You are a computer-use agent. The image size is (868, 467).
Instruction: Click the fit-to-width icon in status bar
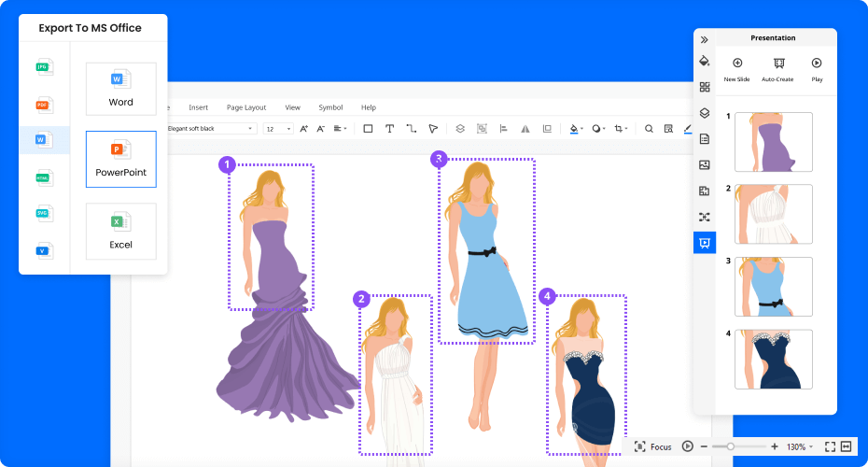coord(847,446)
